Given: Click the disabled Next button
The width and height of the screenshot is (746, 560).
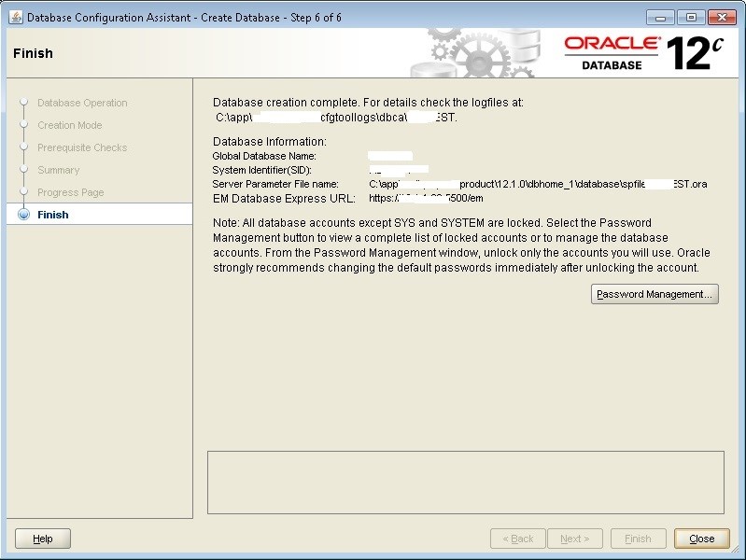Looking at the screenshot, I should click(575, 539).
